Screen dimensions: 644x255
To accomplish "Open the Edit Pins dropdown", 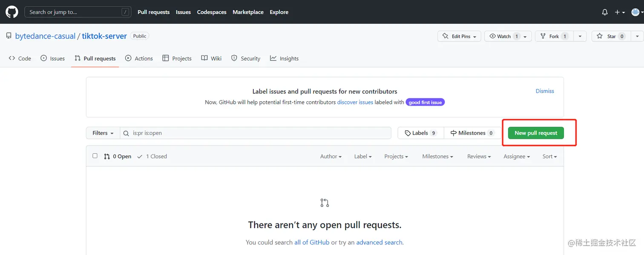I will [x=459, y=36].
